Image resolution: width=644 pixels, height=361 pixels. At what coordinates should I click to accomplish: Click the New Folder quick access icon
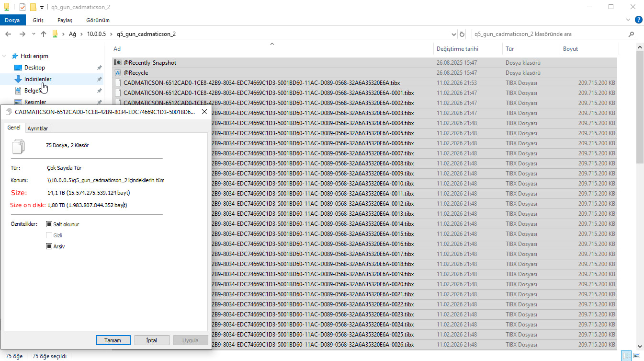[x=33, y=7]
